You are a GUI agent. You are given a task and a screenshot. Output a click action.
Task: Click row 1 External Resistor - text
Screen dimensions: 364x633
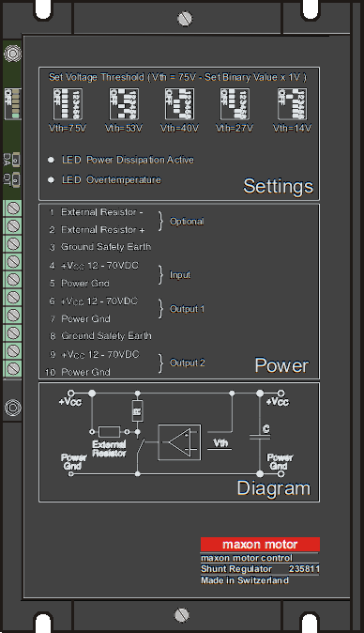tap(102, 212)
